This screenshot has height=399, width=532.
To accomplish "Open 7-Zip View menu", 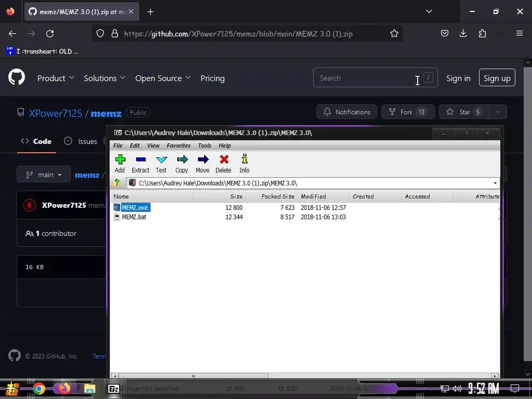I will 153,145.
